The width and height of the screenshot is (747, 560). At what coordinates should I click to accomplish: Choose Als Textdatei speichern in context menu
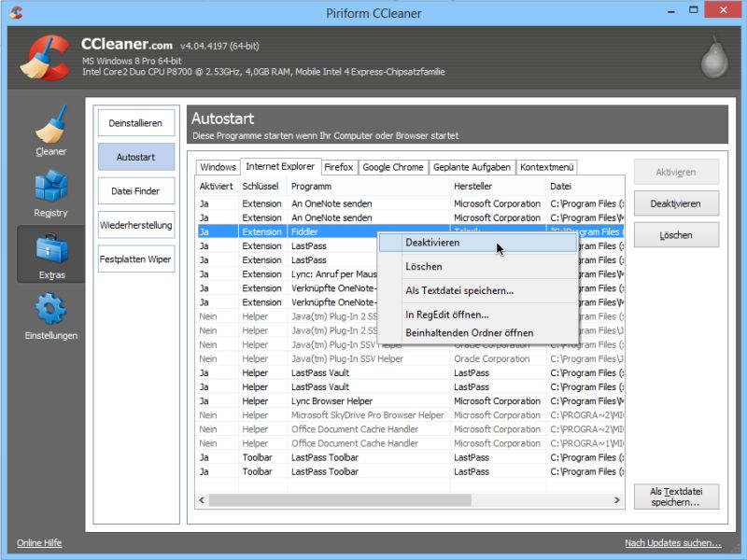coord(478,290)
